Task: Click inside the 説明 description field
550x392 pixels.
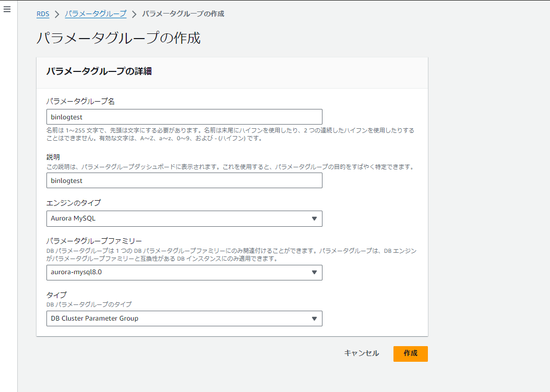Action: (184, 180)
